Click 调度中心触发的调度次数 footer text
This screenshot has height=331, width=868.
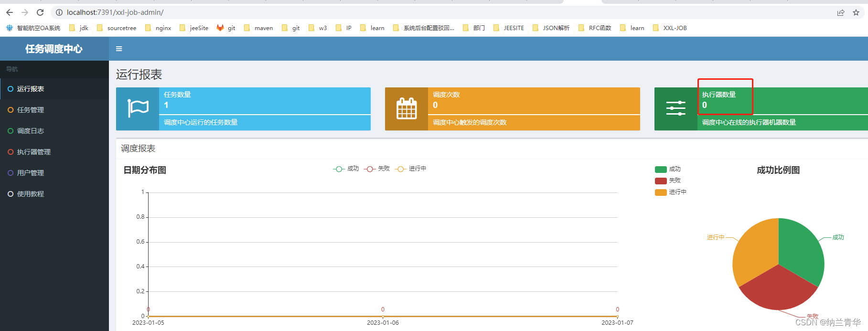pos(470,122)
